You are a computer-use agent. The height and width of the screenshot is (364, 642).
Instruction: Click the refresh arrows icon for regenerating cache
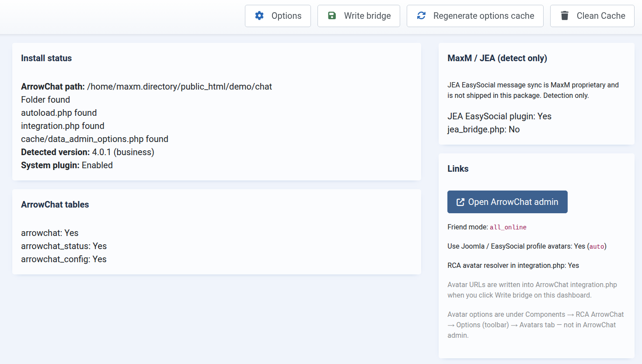pyautogui.click(x=421, y=16)
